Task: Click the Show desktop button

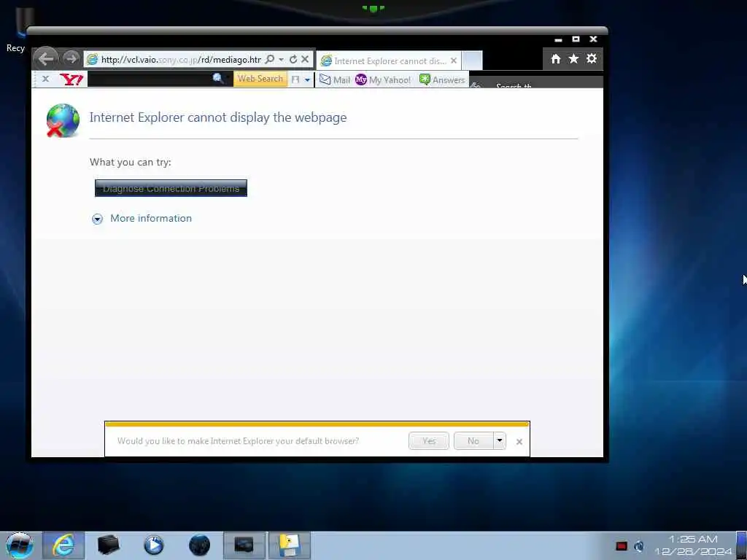Action: tap(742, 545)
